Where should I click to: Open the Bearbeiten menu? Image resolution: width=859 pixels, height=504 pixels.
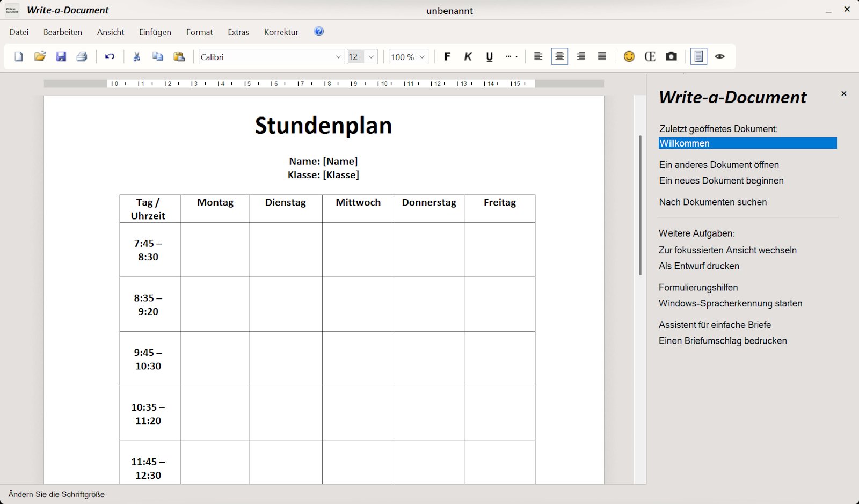63,32
